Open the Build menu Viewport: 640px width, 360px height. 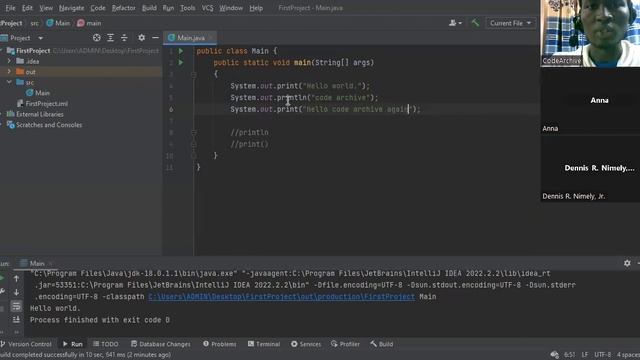pos(149,8)
